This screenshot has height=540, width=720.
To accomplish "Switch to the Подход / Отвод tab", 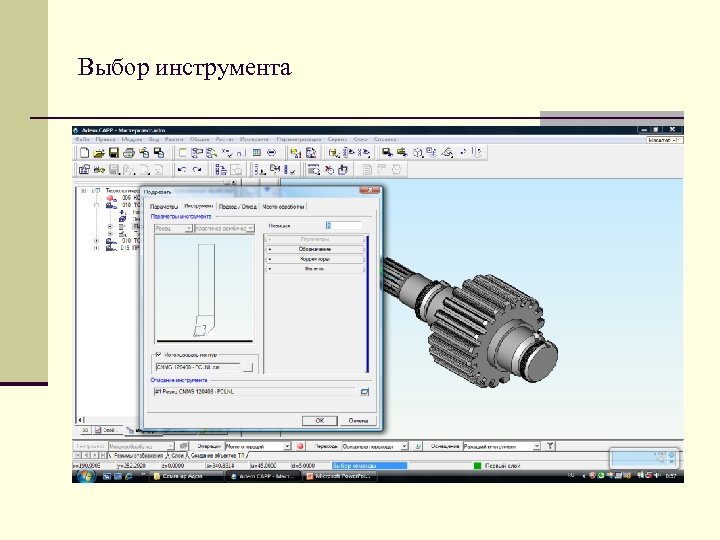I will [237, 207].
